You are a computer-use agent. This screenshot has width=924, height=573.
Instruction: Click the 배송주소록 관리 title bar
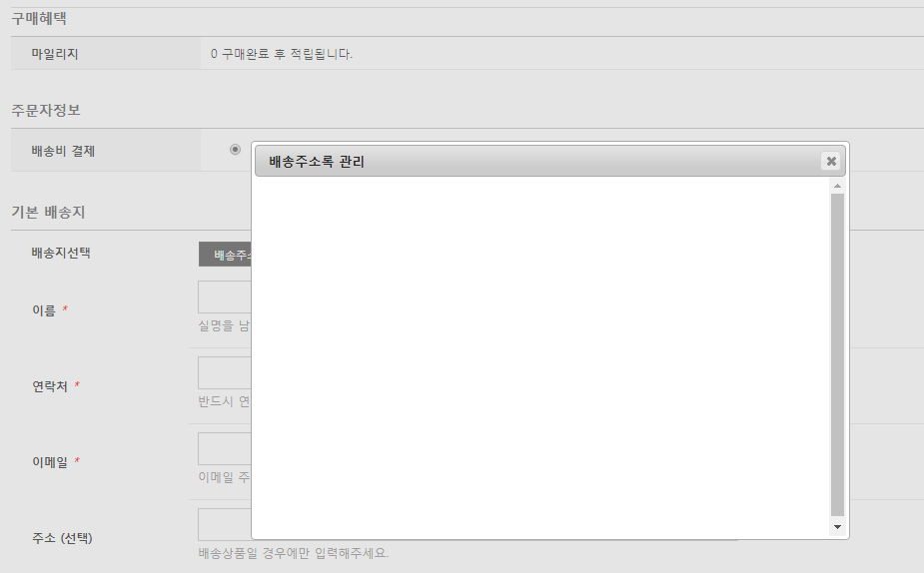coord(539,162)
